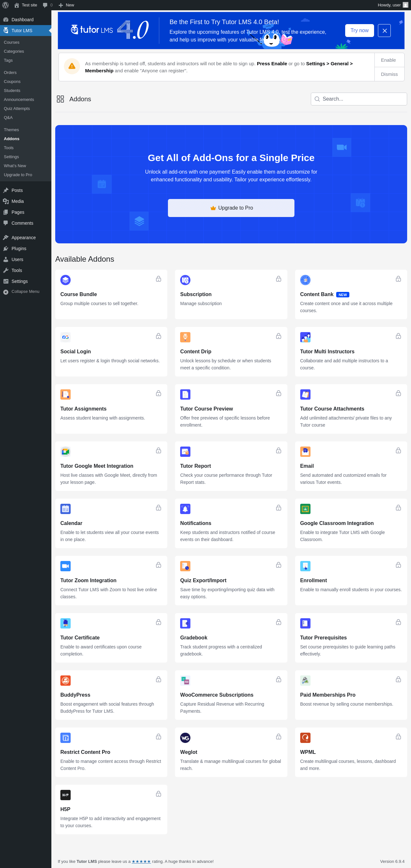Open the WordPress logo menu

5,5
